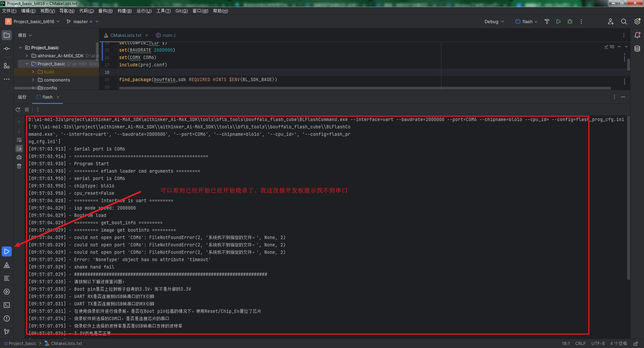
Task: Run the flash configuration
Action: [558, 21]
